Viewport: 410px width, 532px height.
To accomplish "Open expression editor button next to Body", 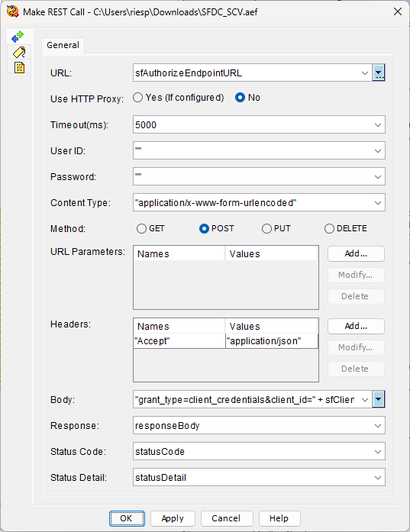I will 379,399.
